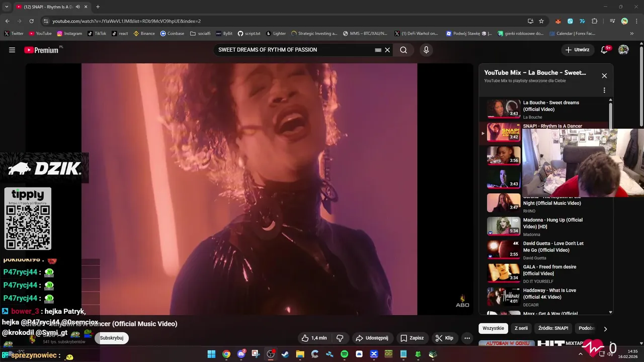Play La Bouche Sweet dreams thumbnail
Screen dimensions: 644x362
coord(503,108)
